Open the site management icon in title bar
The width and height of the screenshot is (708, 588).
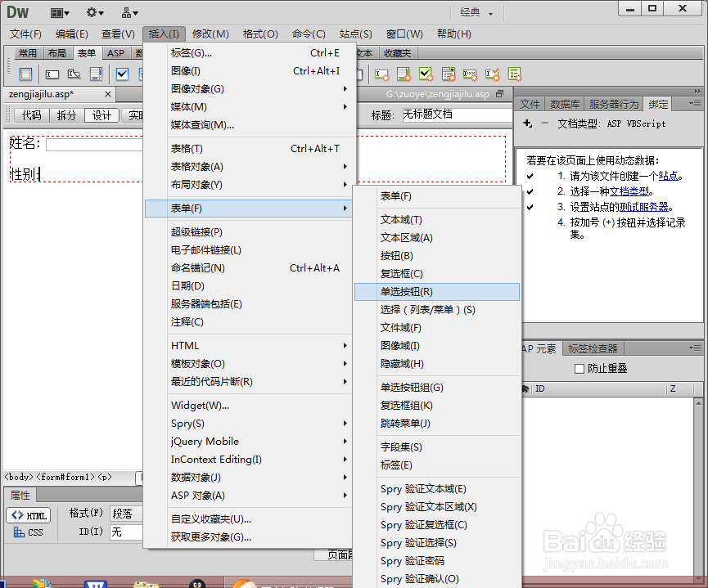tap(129, 12)
